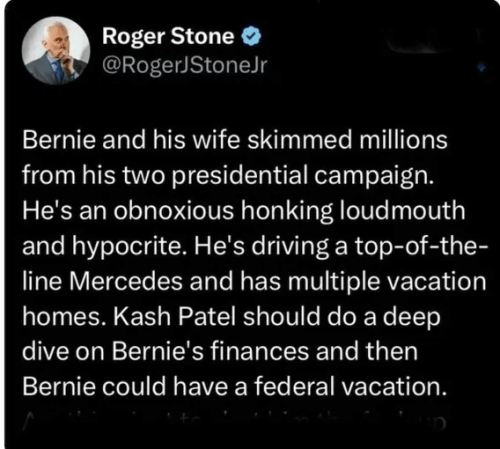Viewport: 500px width, 449px height.
Task: Click the word 'Mercedes' in the tweet
Action: pyautogui.click(x=126, y=281)
